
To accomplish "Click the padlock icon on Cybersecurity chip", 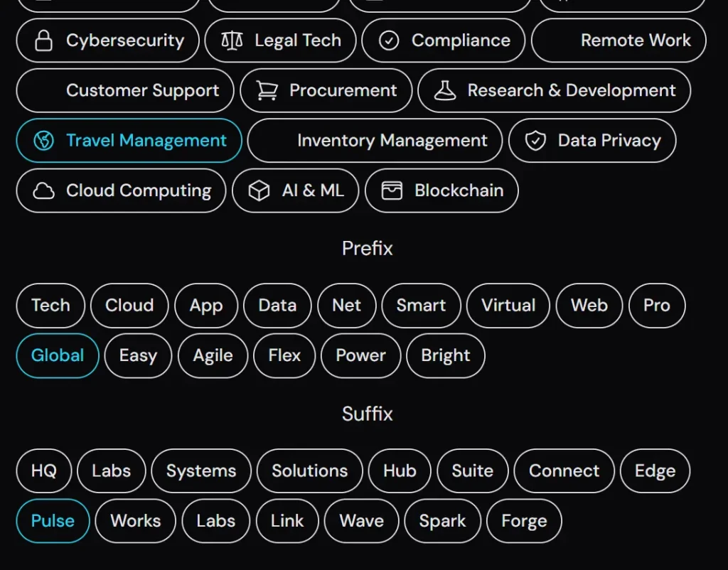I will tap(43, 41).
